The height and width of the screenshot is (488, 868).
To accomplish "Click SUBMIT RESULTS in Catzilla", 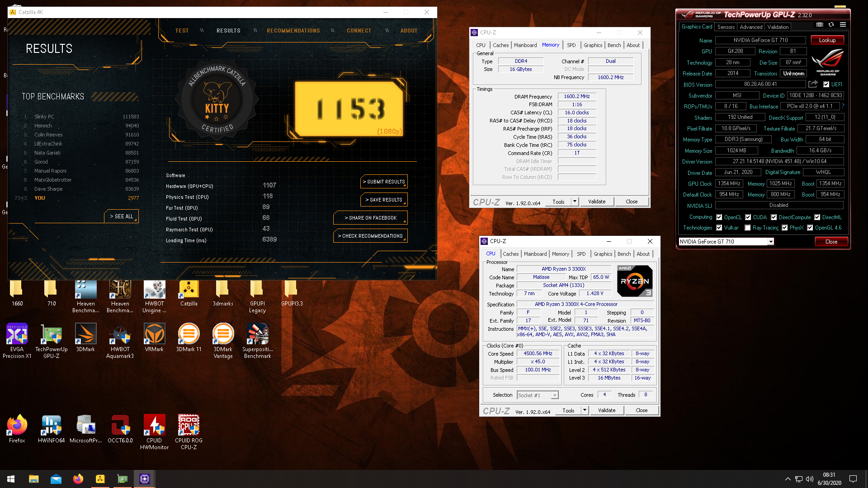I will point(384,182).
